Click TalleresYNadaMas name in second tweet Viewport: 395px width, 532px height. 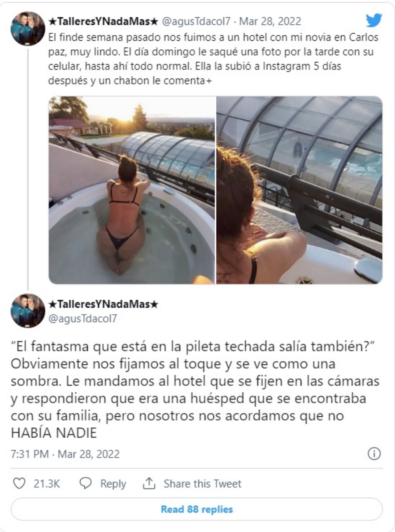click(104, 304)
